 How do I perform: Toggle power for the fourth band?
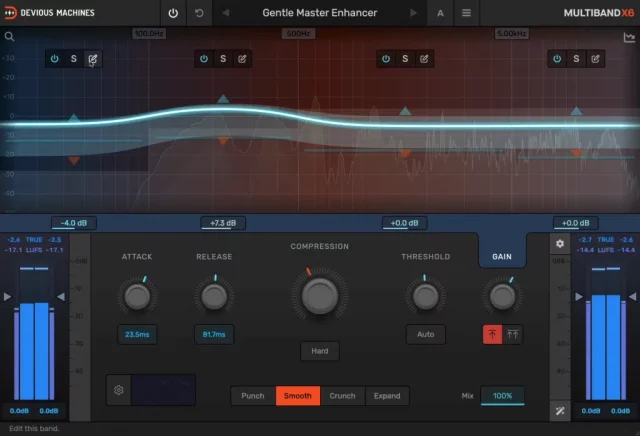coord(556,59)
